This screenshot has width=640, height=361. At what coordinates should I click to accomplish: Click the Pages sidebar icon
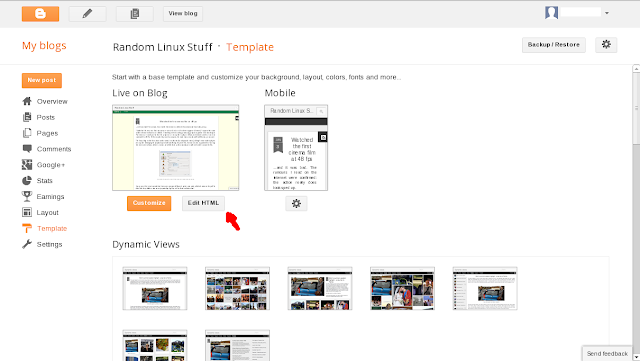(27, 133)
